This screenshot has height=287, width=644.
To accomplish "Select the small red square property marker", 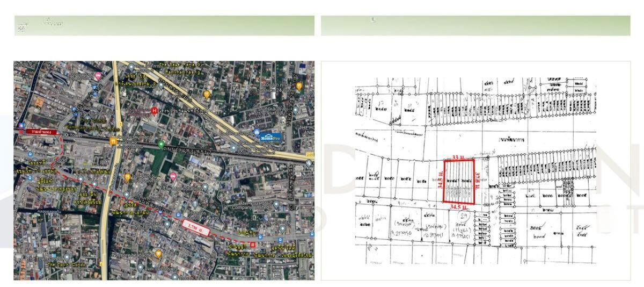I will [253, 243].
